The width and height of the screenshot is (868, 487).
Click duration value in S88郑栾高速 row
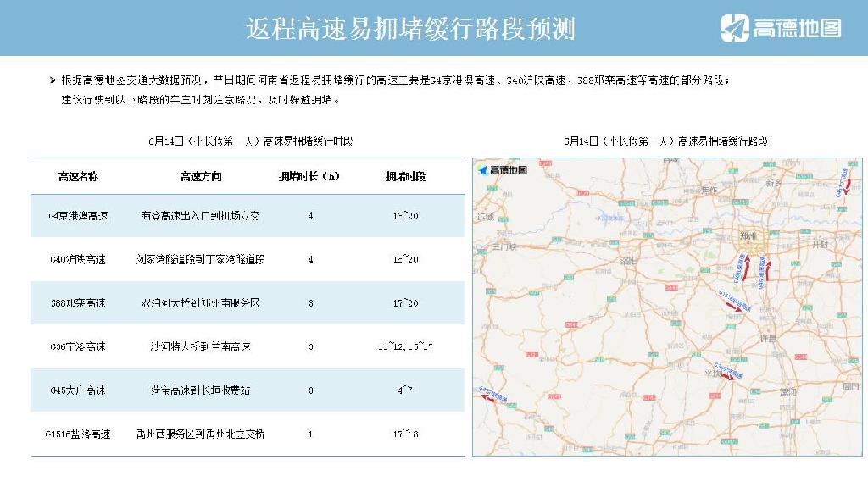[x=310, y=303]
